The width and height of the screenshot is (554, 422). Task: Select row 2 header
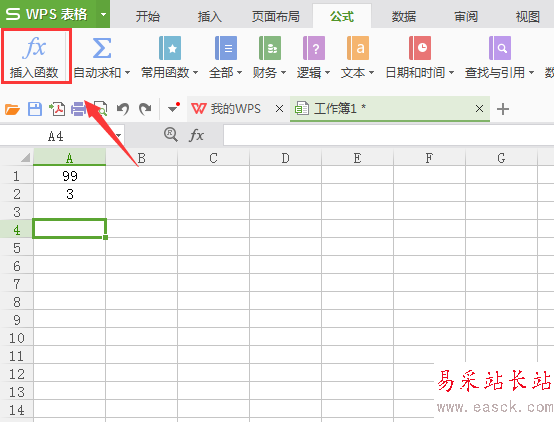tap(17, 194)
